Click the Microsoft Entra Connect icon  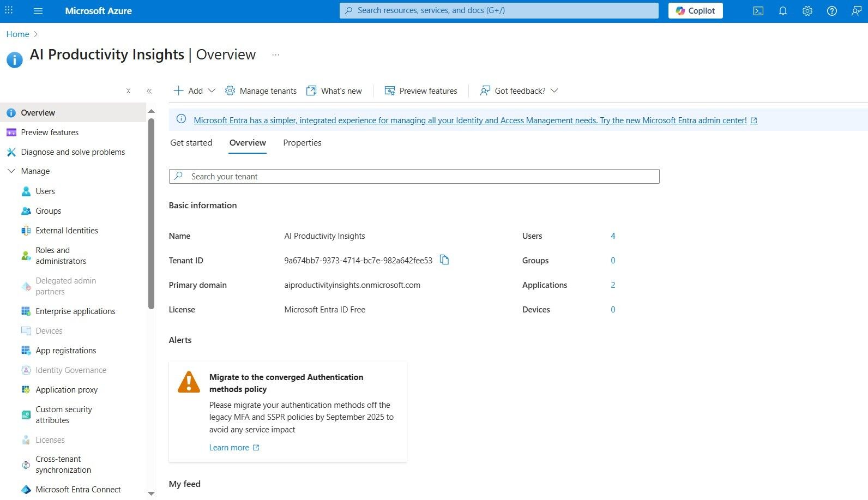[x=26, y=490]
